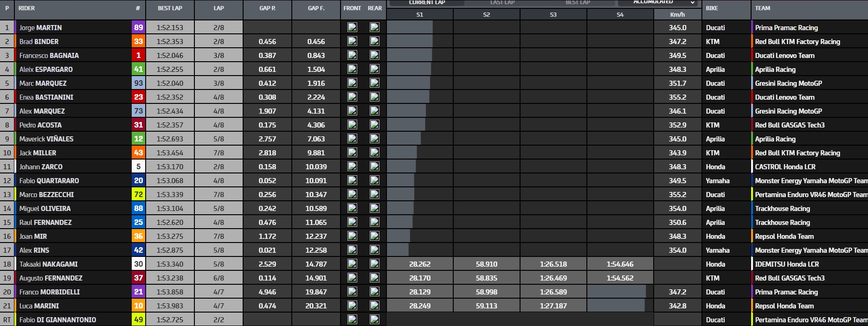Click Luca Marini's rear tyre icon

(x=374, y=306)
